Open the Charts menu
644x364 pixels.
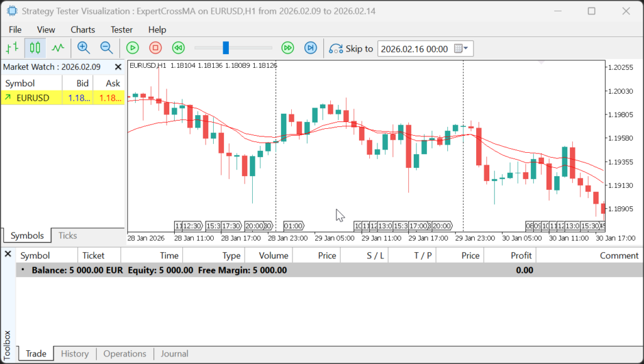point(82,30)
